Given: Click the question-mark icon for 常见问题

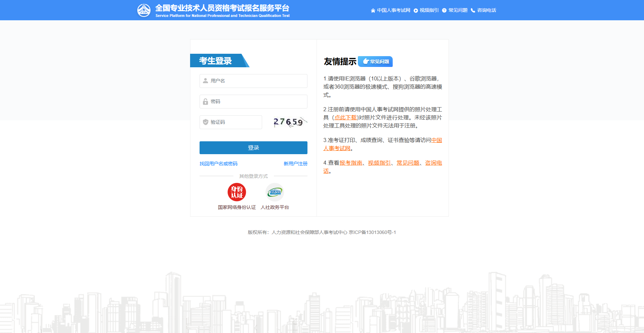Looking at the screenshot, I should [444, 10].
